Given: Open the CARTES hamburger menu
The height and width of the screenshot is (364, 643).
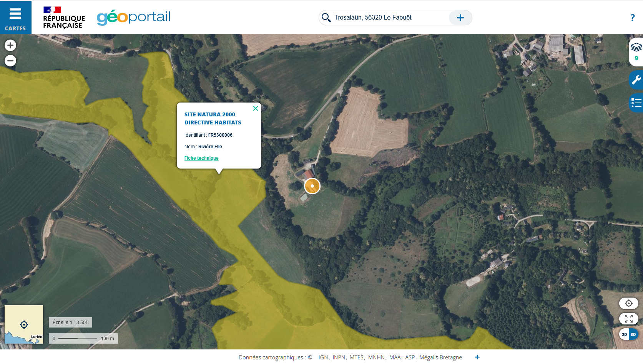Looking at the screenshot, I should tap(15, 17).
